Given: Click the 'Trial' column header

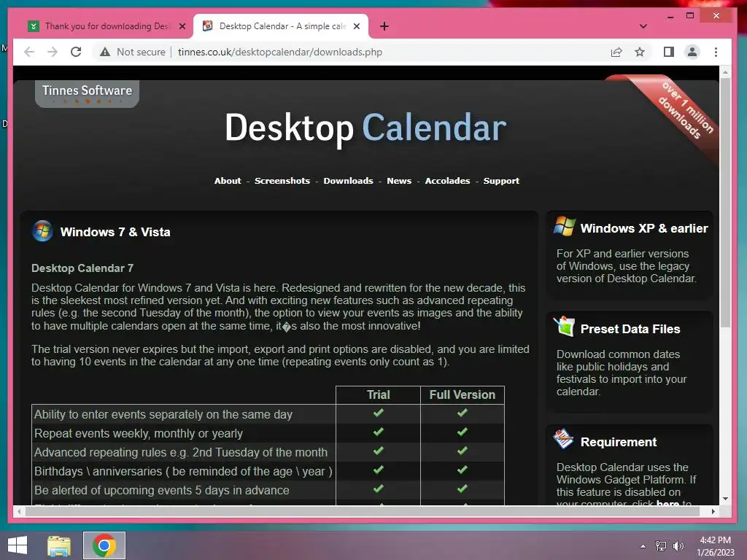Looking at the screenshot, I should [x=379, y=395].
